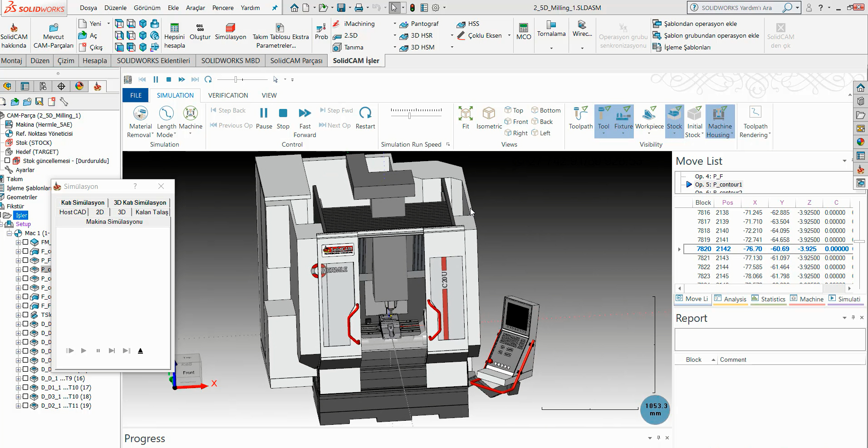Select 3D Katı Simülasyon tab in Simülasyon dialog
The height and width of the screenshot is (448, 868).
point(140,202)
